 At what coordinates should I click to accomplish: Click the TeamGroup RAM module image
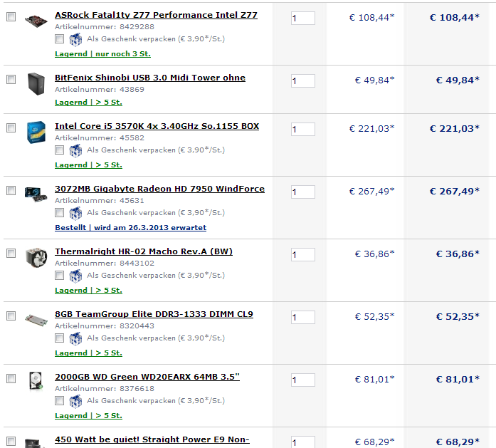point(36,321)
